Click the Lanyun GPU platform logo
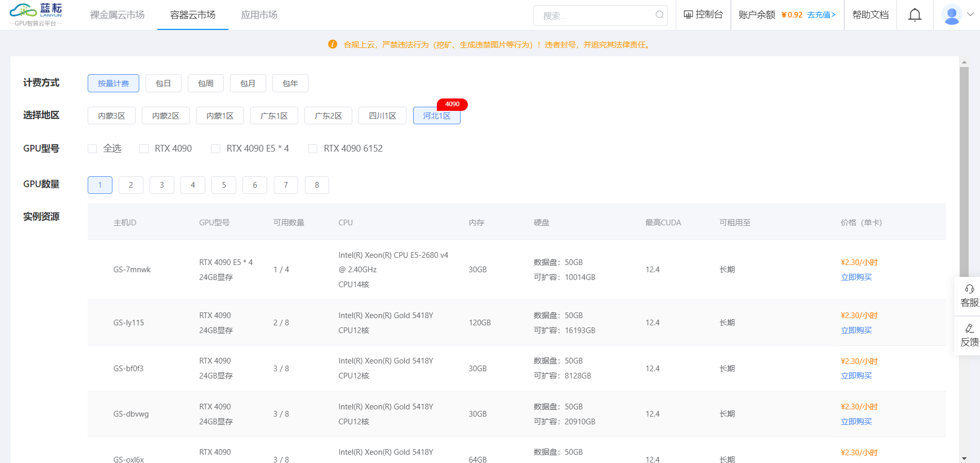Image resolution: width=980 pixels, height=463 pixels. point(36,14)
